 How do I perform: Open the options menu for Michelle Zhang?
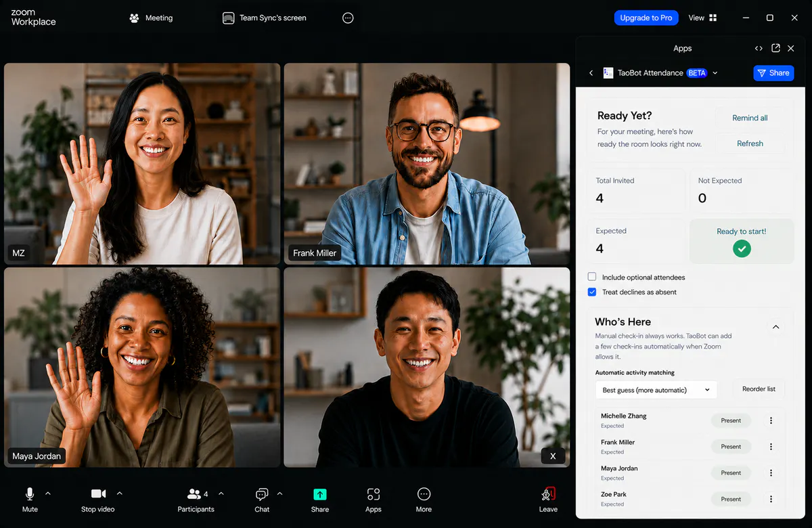771,420
